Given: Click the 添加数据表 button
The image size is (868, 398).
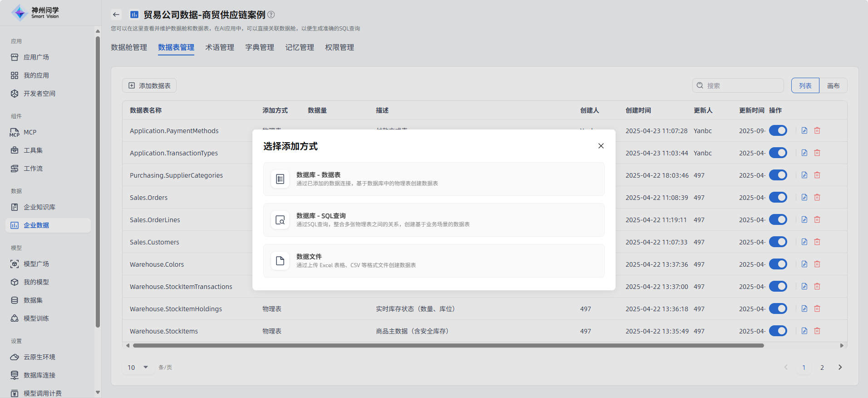Looking at the screenshot, I should click(x=149, y=85).
